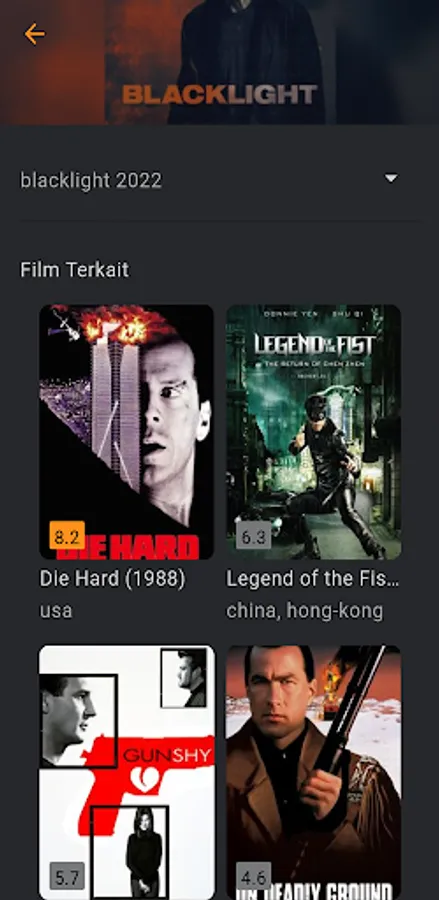Select the Legend of the Fist title text

pyautogui.click(x=312, y=579)
